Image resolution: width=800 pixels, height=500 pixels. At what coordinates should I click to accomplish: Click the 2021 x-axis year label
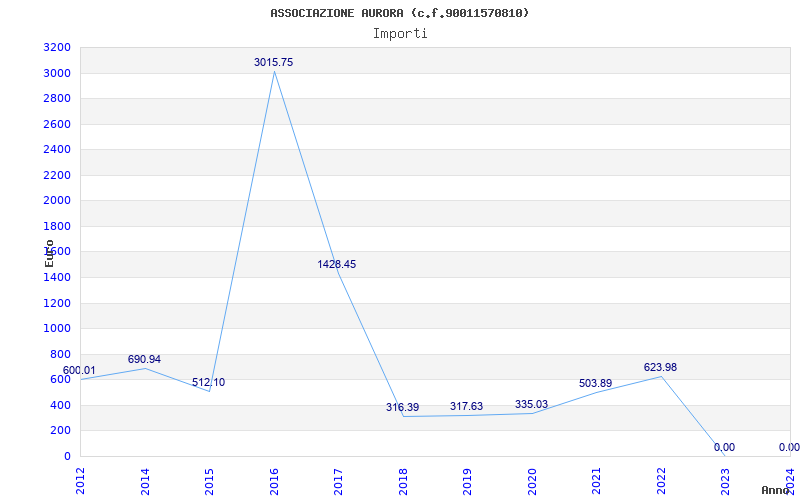click(596, 481)
